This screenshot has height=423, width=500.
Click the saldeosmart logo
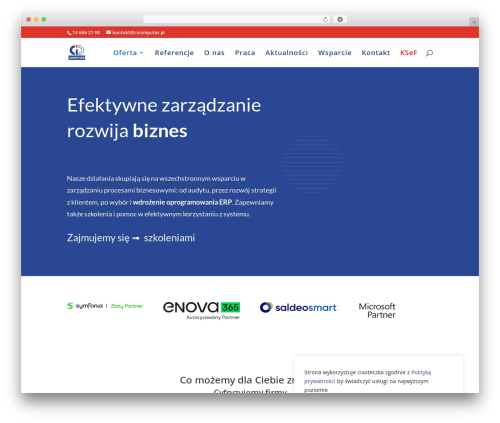[298, 307]
